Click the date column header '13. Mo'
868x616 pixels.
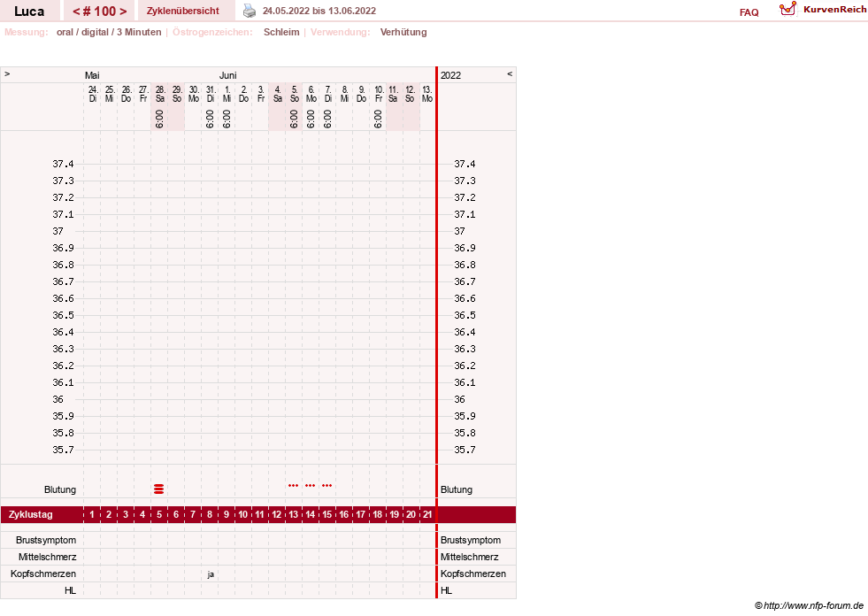tap(427, 94)
